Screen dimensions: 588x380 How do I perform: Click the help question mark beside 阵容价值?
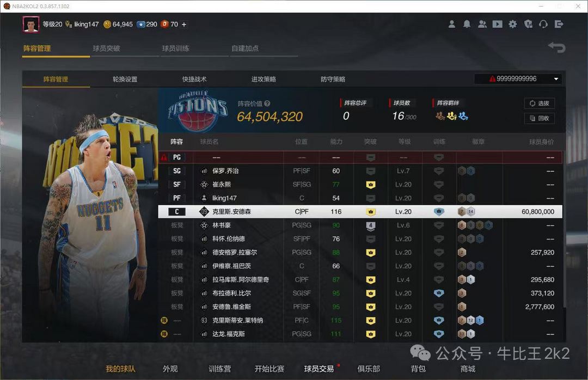(267, 104)
